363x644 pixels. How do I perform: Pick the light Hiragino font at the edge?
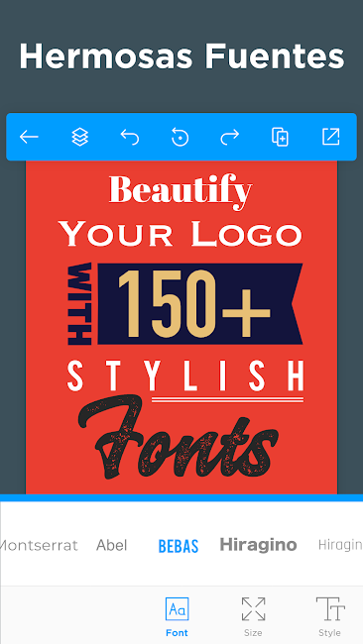pyautogui.click(x=340, y=546)
